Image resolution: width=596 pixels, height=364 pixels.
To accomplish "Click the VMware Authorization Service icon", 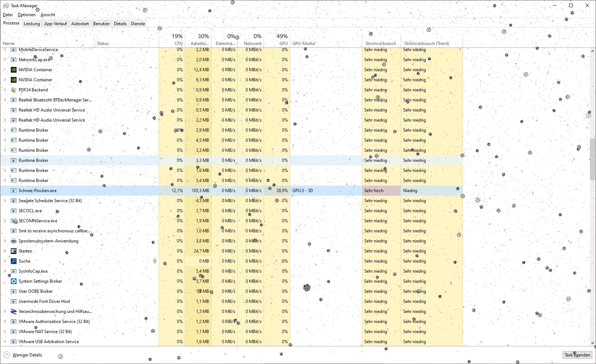I will click(14, 322).
